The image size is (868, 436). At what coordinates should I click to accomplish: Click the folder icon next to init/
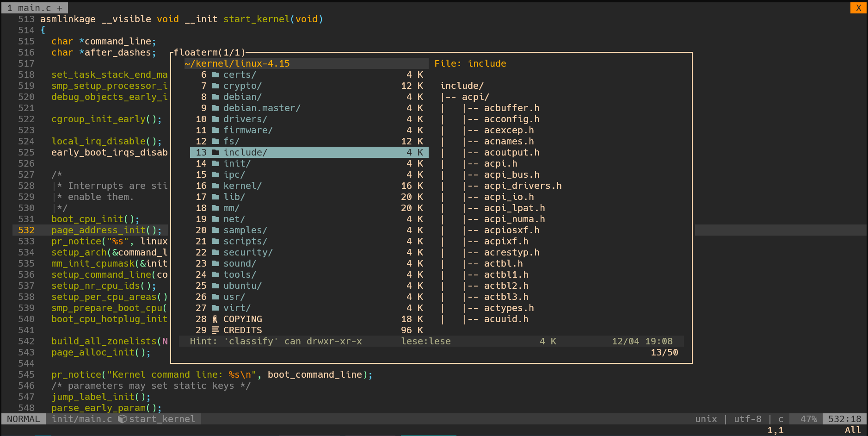tap(215, 163)
